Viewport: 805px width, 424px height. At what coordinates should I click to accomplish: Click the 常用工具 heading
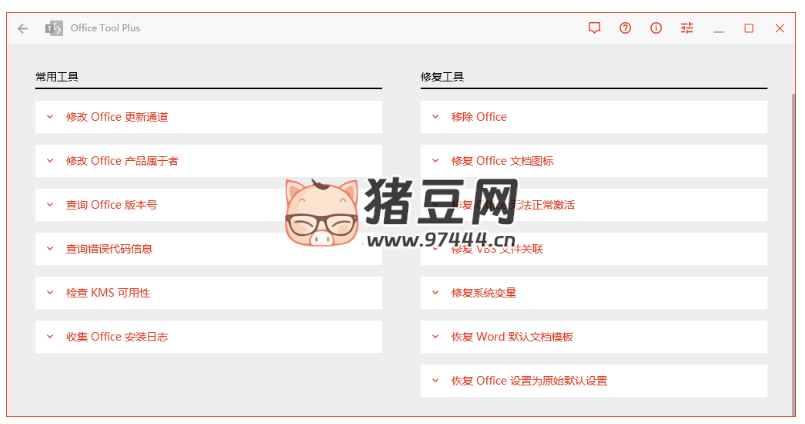57,77
